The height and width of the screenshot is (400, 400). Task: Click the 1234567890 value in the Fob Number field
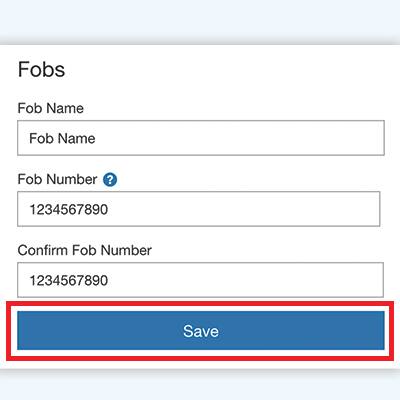point(69,209)
